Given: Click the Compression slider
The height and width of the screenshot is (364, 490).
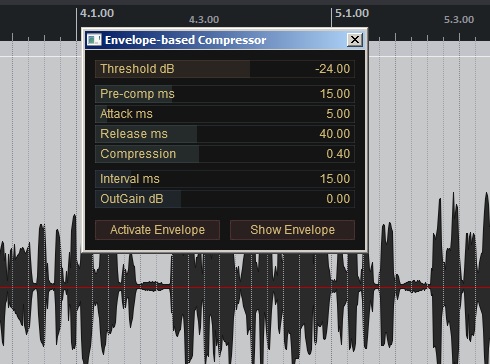Looking at the screenshot, I should coord(225,154).
